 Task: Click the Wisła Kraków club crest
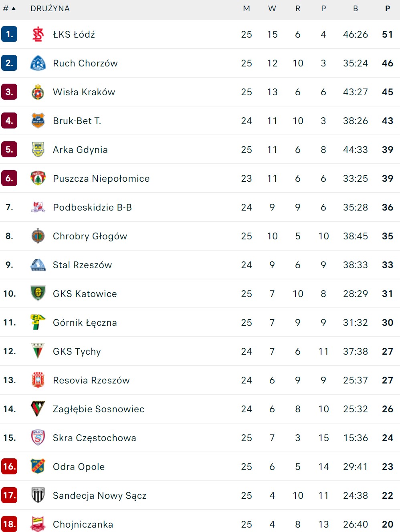pyautogui.click(x=38, y=92)
